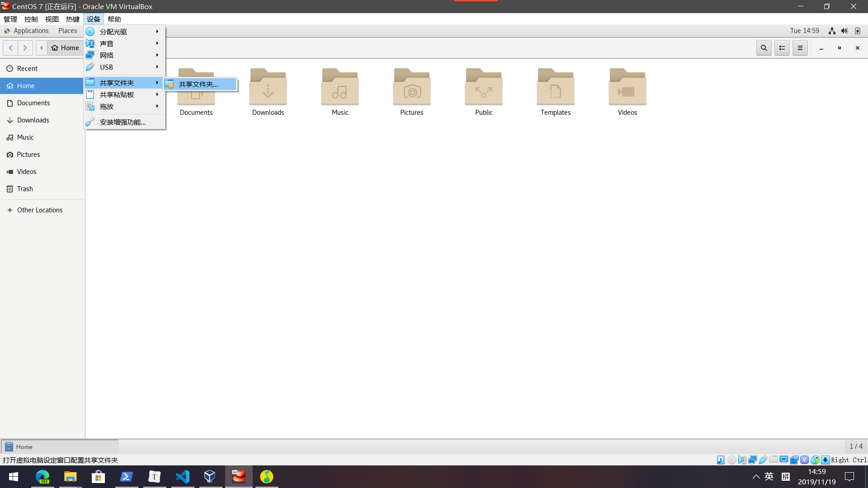This screenshot has height=488, width=868.
Task: Launch Visual Studio Code from taskbar
Action: 183,477
